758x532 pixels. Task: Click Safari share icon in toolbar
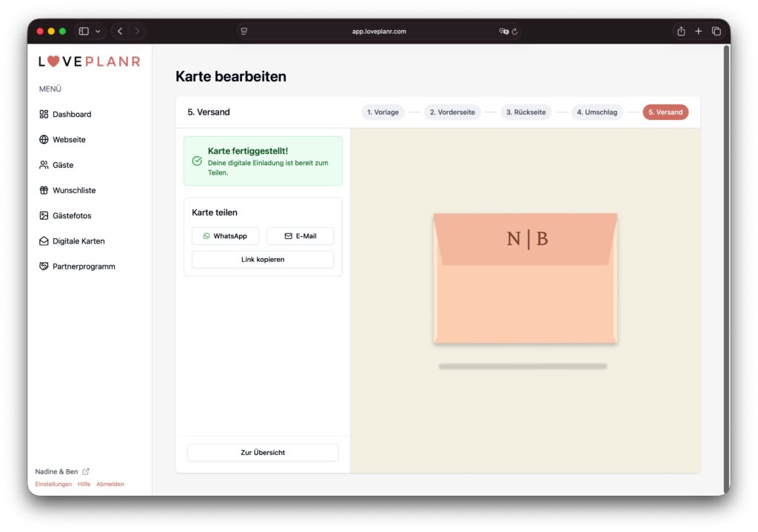[680, 31]
